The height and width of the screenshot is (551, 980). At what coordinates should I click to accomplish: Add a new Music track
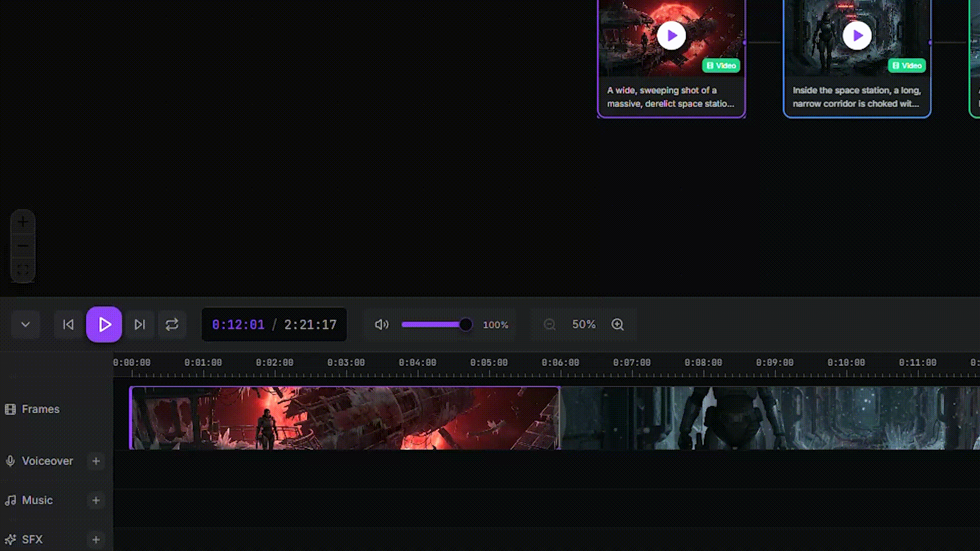96,500
